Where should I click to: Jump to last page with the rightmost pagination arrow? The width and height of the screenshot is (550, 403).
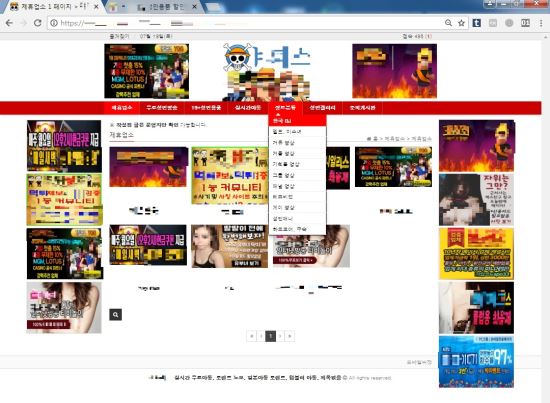pyautogui.click(x=290, y=336)
